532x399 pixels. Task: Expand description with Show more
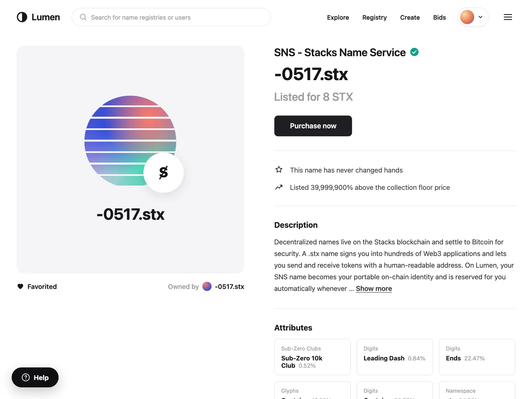[x=374, y=289]
